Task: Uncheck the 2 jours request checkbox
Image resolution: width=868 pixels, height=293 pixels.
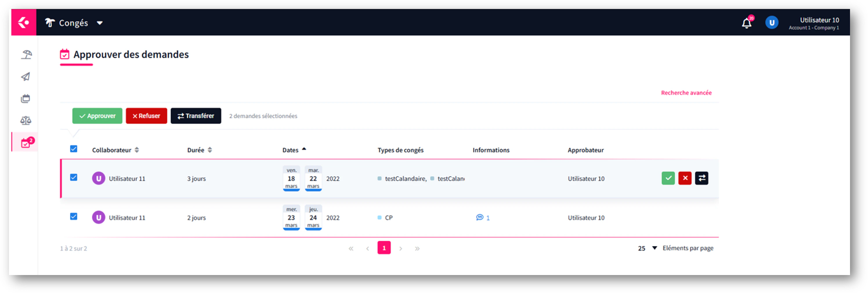Action: click(73, 217)
